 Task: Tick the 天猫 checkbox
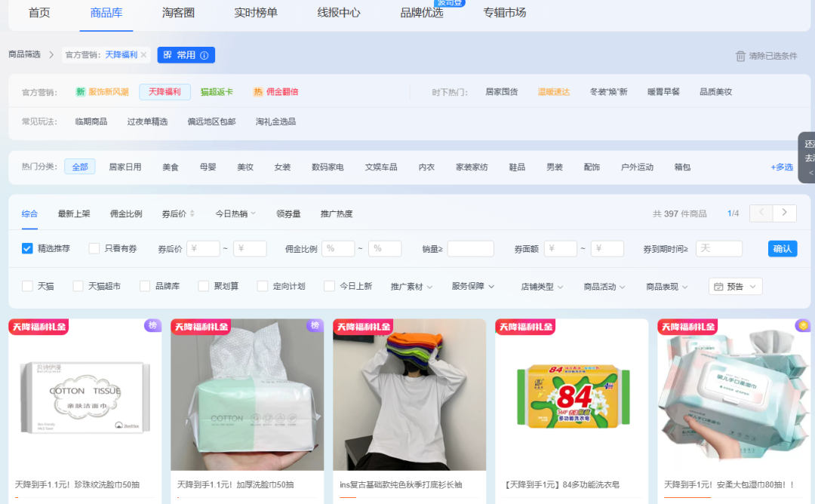click(x=28, y=286)
